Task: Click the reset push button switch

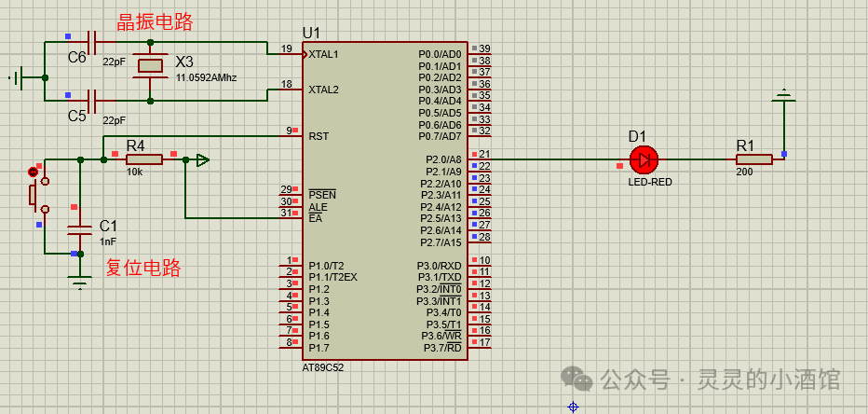Action: point(37,194)
